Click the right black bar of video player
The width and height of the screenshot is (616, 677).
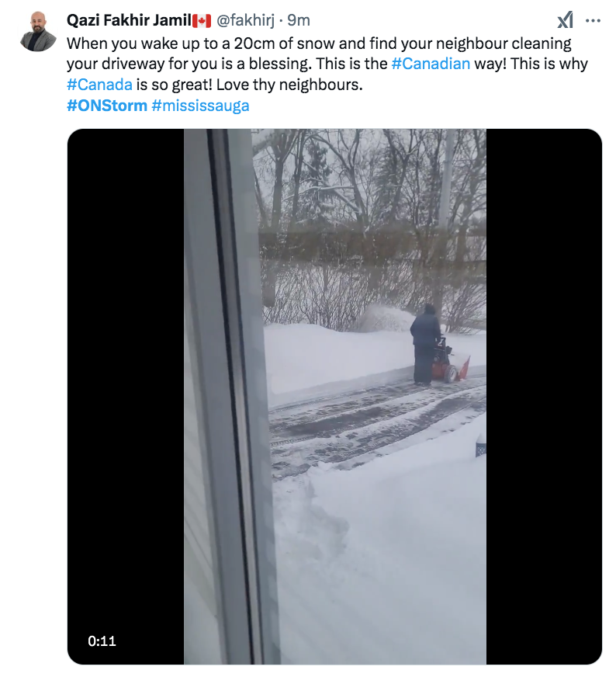point(544,397)
